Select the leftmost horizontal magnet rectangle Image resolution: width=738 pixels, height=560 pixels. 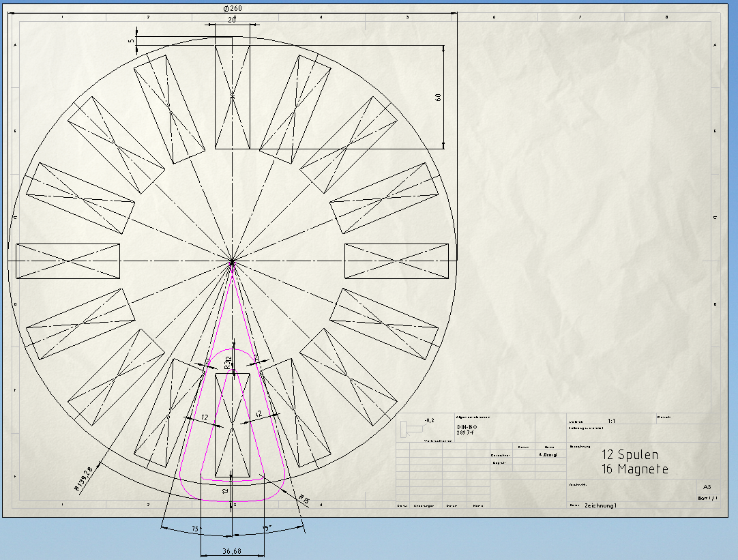pos(68,261)
